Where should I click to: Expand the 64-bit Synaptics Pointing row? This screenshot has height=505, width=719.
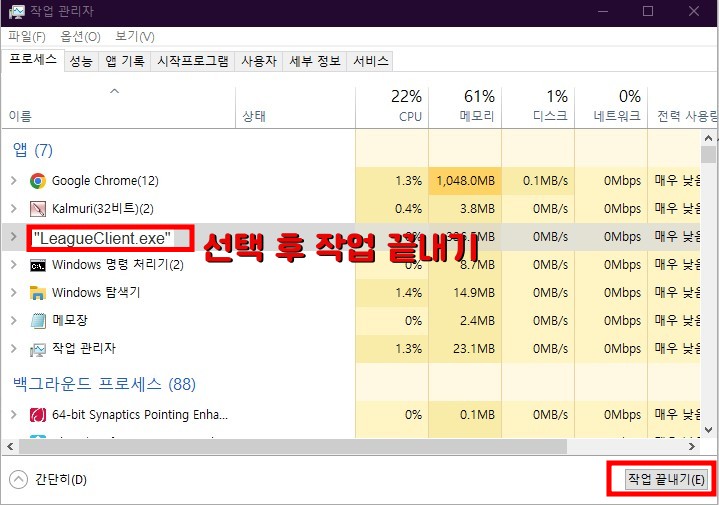(14, 415)
